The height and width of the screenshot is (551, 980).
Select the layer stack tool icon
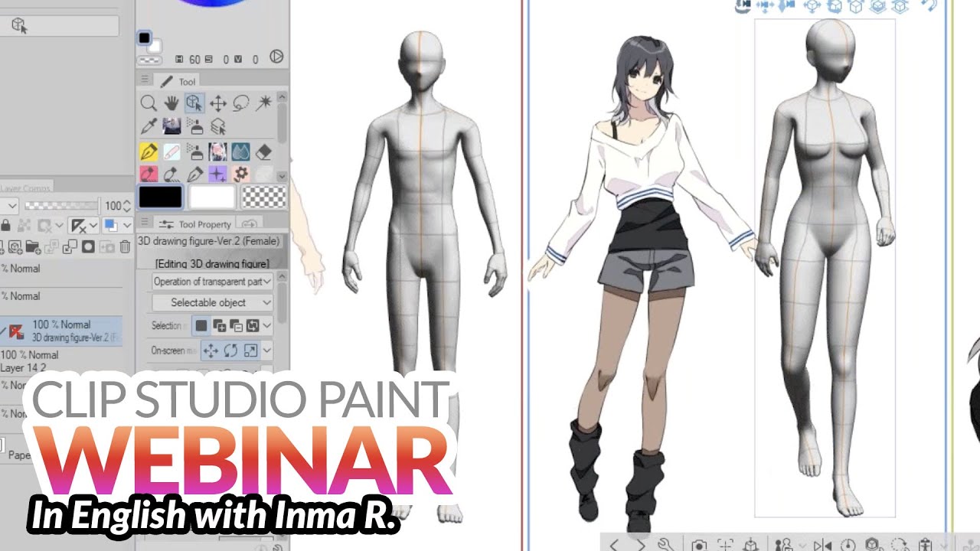point(218,126)
